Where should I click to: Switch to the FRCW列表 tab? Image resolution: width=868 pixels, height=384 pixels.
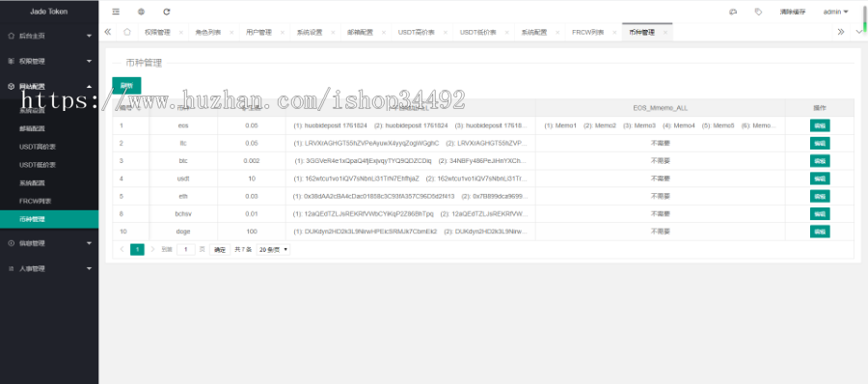[588, 32]
